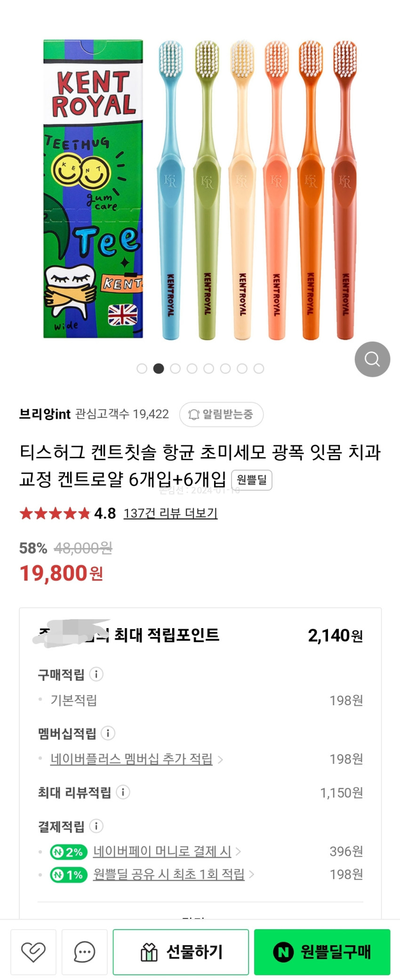Click info icon next to 구매적립
The width and height of the screenshot is (400, 980).
96,674
